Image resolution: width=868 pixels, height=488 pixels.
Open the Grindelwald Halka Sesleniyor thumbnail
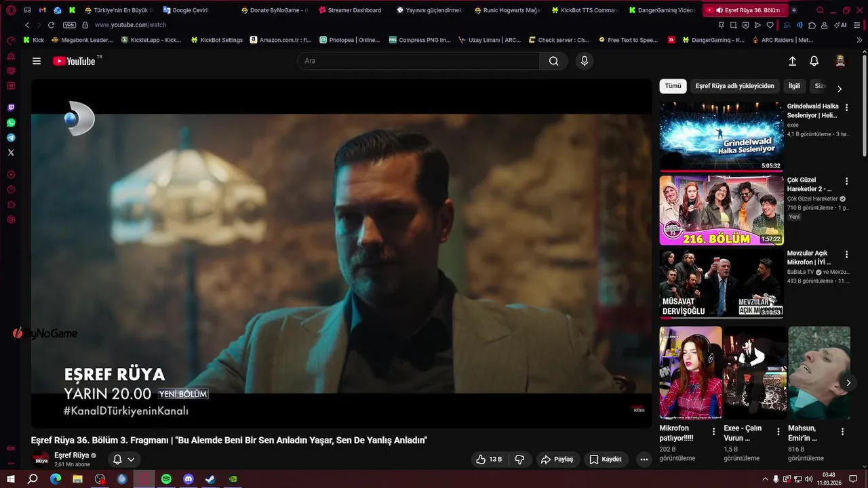pyautogui.click(x=722, y=136)
